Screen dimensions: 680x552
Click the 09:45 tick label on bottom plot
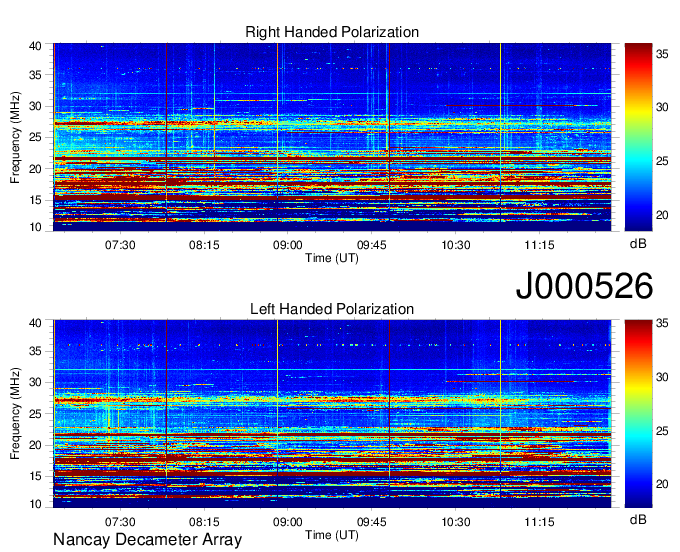(372, 522)
